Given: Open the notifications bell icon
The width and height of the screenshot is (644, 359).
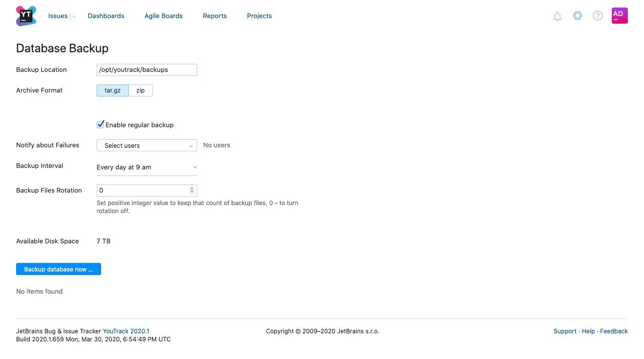Looking at the screenshot, I should 557,16.
